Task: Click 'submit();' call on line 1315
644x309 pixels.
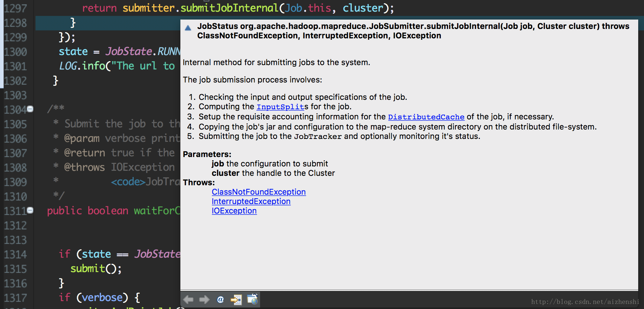Action: [x=96, y=268]
